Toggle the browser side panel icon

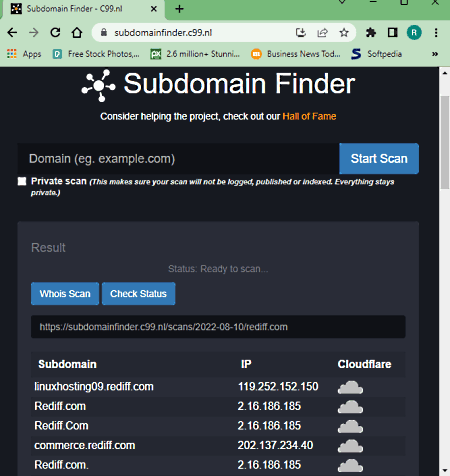pos(392,33)
